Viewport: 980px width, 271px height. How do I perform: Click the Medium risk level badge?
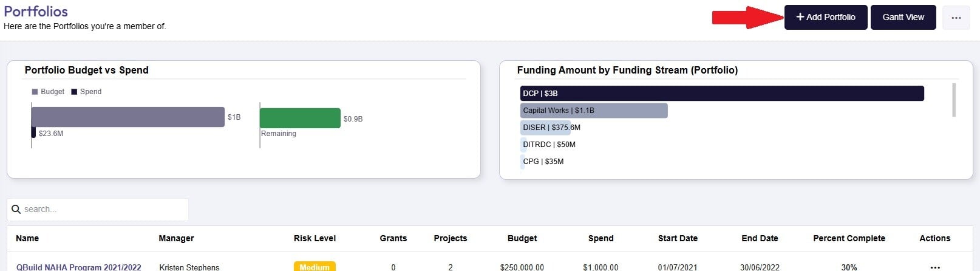315,267
